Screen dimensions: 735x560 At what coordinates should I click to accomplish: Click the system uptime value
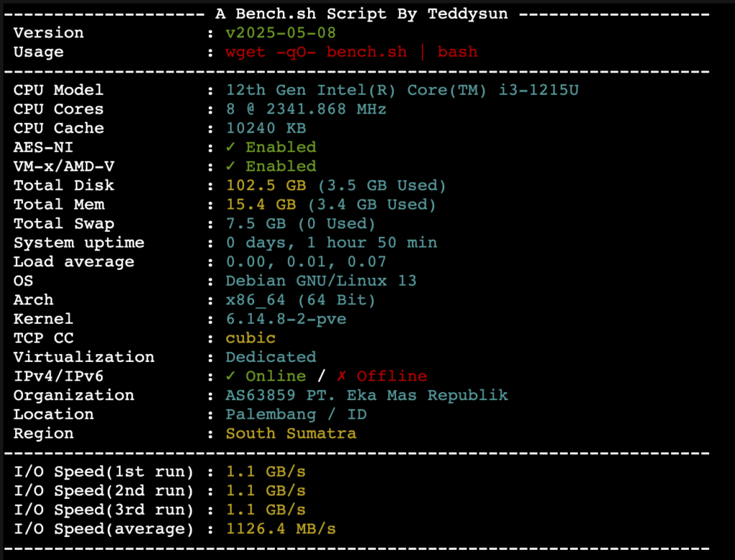(331, 243)
